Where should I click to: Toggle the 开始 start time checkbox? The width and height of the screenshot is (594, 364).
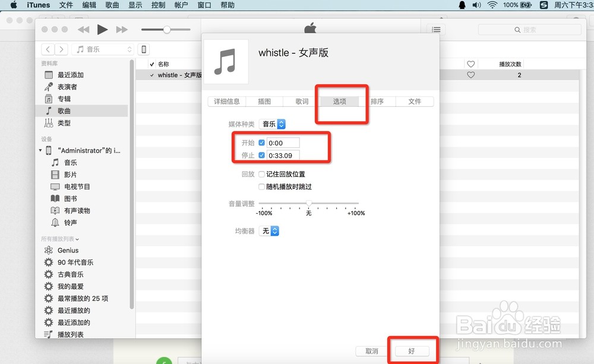[261, 143]
